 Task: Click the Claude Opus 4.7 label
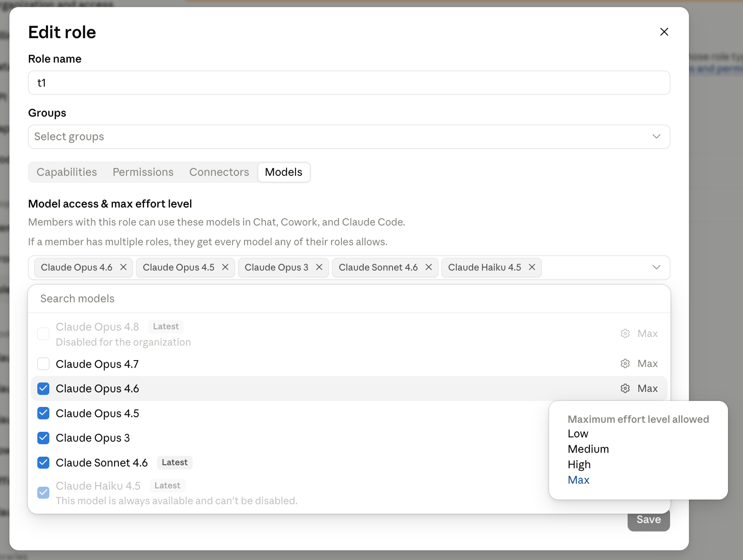coord(97,364)
